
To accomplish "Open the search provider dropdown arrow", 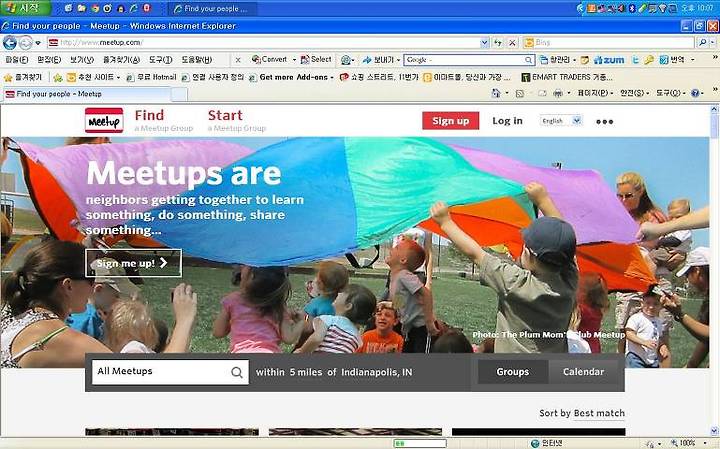I will 713,43.
